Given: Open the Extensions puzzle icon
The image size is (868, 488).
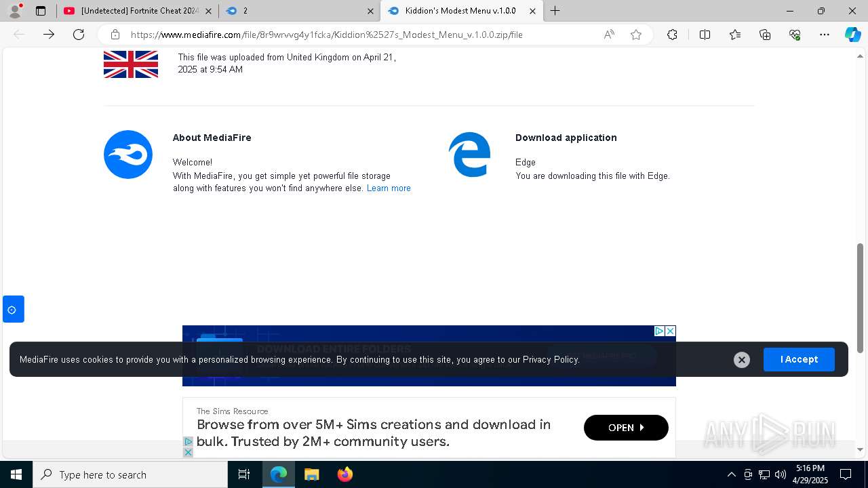Looking at the screenshot, I should click(672, 35).
